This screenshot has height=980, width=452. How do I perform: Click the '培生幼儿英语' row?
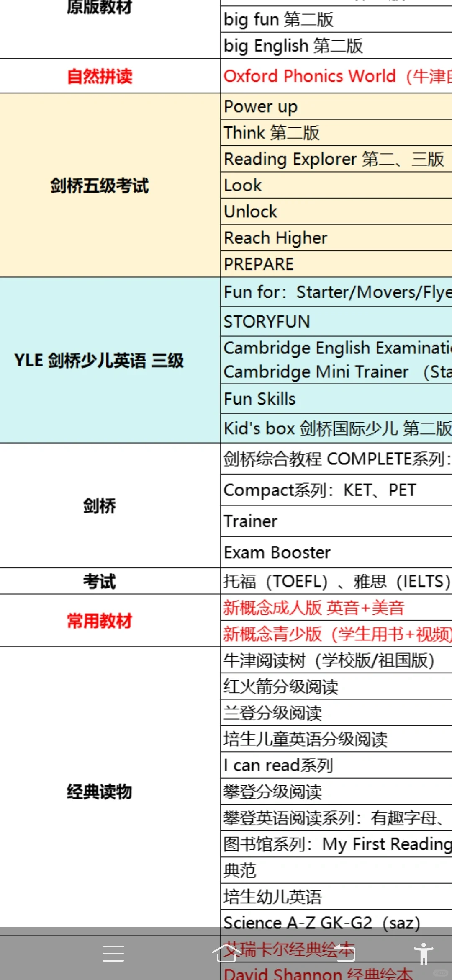pyautogui.click(x=336, y=897)
